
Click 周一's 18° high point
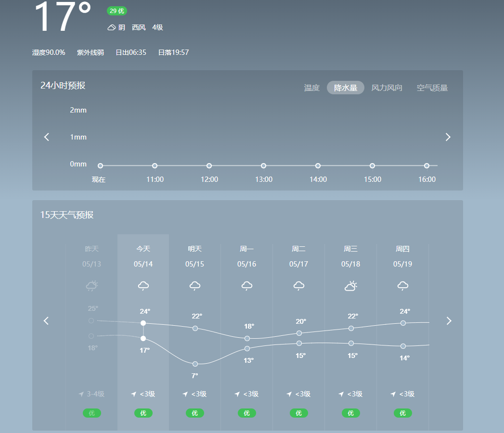tap(247, 339)
